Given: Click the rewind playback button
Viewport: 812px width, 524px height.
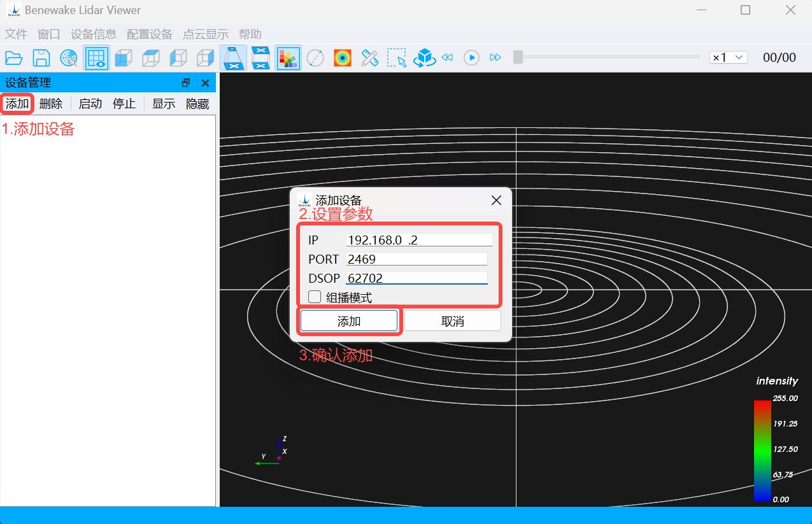Looking at the screenshot, I should coord(447,58).
